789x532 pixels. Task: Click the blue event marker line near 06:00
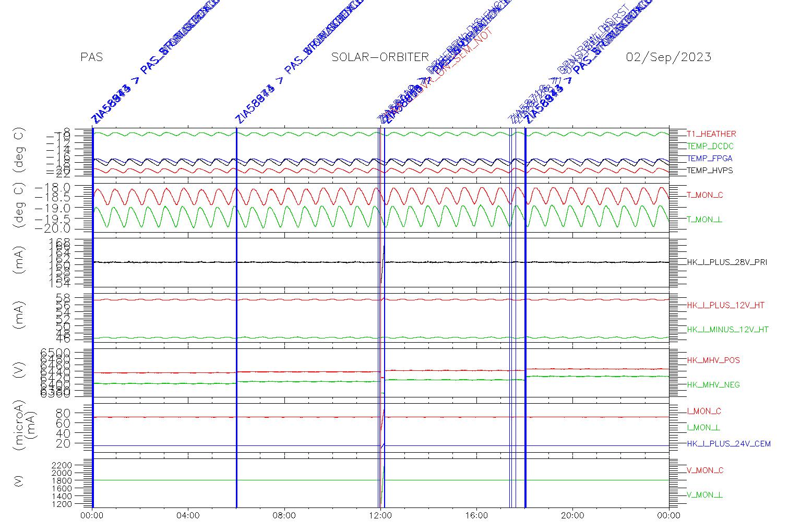point(237,317)
